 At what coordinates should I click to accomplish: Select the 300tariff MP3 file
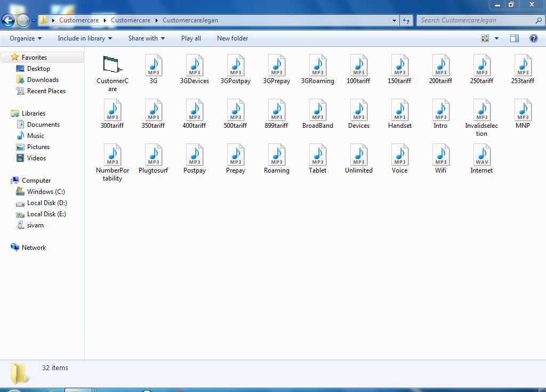113,114
